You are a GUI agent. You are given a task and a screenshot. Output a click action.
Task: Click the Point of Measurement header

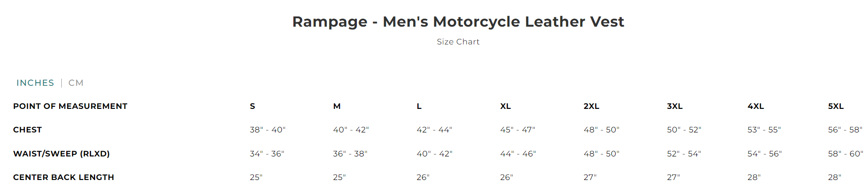tap(70, 106)
